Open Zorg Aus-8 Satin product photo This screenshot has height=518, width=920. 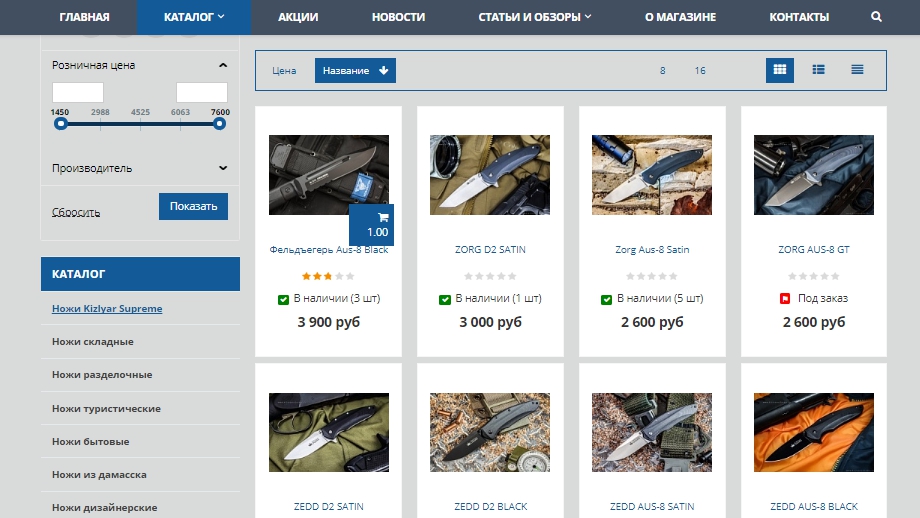click(652, 175)
